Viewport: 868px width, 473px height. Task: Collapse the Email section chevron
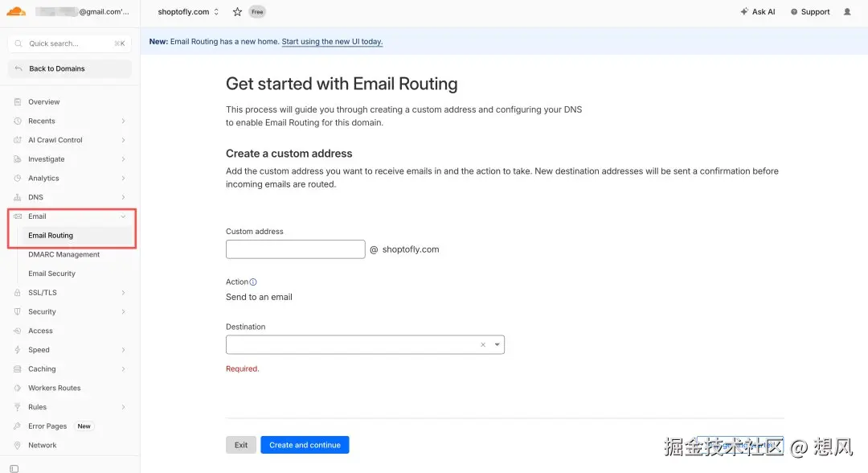pyautogui.click(x=123, y=216)
